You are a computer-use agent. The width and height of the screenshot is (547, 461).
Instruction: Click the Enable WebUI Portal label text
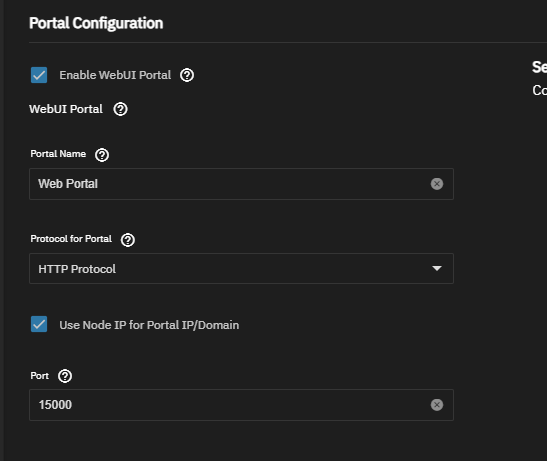pos(115,75)
